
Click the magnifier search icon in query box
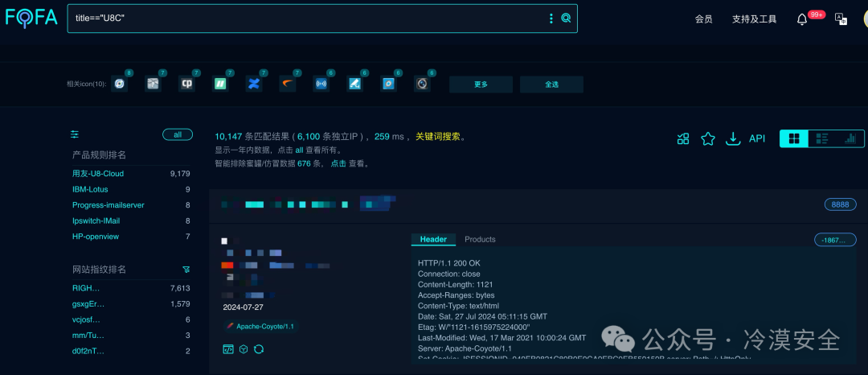click(566, 19)
